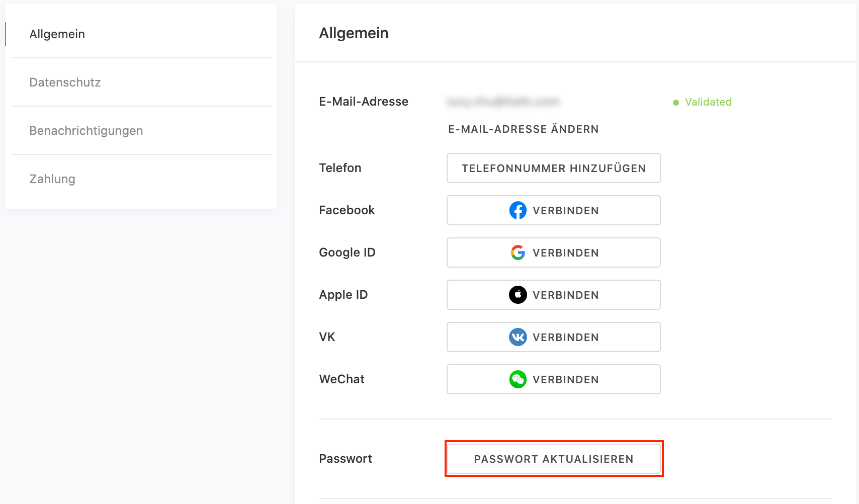
Task: Connect Facebook with the Verbinden button
Action: (553, 210)
